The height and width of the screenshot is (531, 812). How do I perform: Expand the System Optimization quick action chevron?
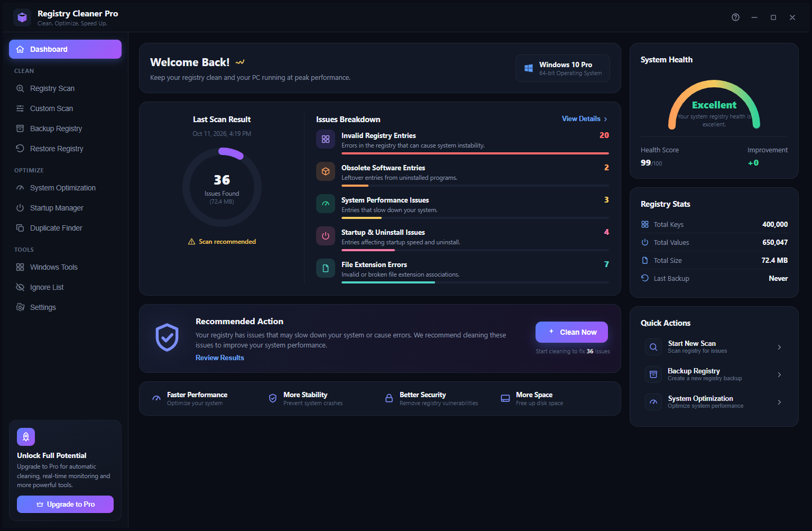[779, 402]
